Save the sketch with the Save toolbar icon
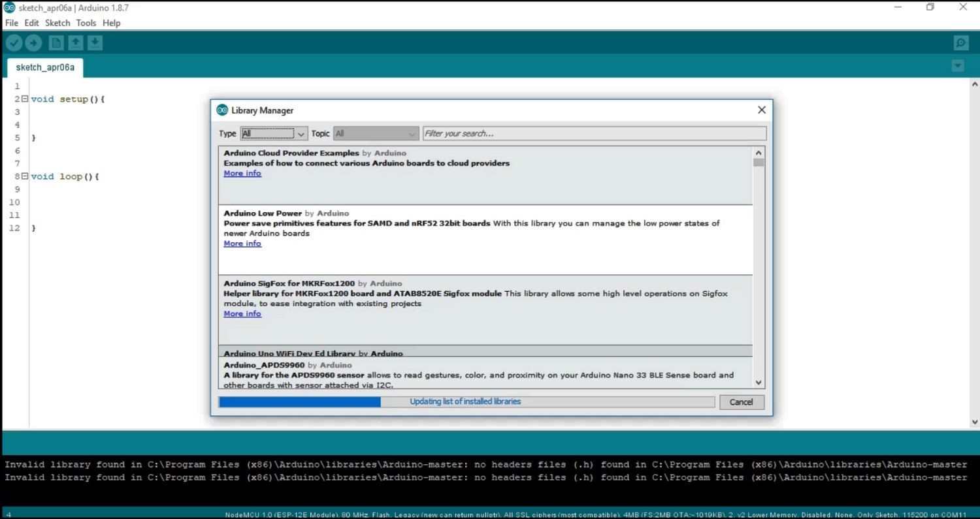This screenshot has width=980, height=519. click(x=95, y=43)
